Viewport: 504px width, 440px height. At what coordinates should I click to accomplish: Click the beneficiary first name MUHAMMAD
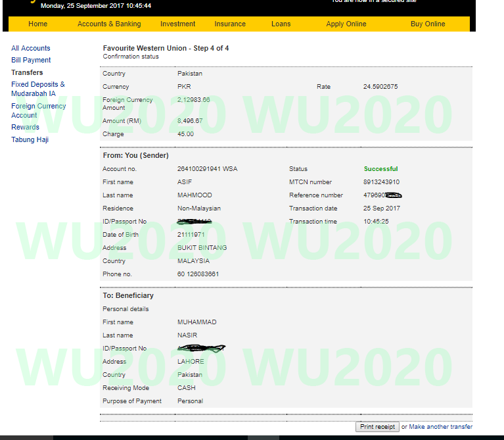[196, 322]
